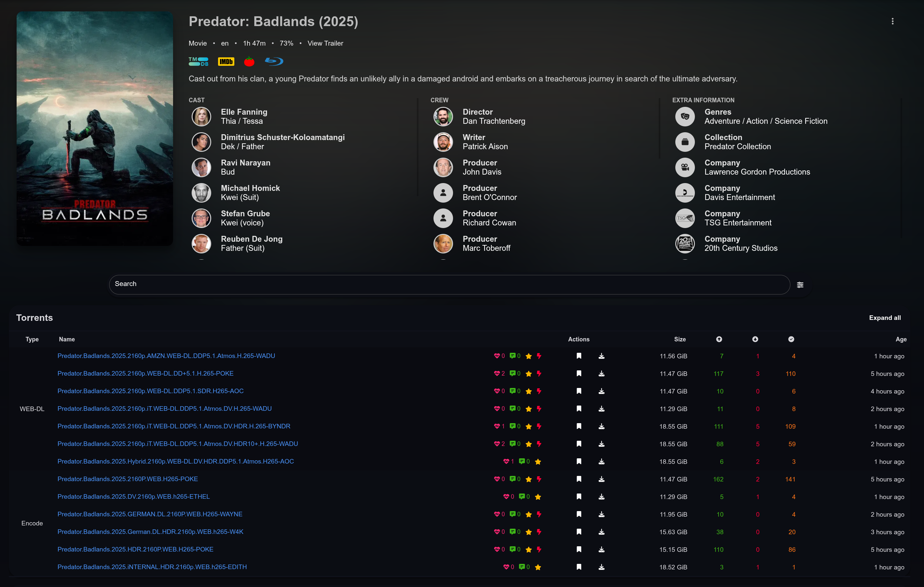This screenshot has height=587, width=924.
Task: Open the three-dot options menu
Action: (x=892, y=21)
